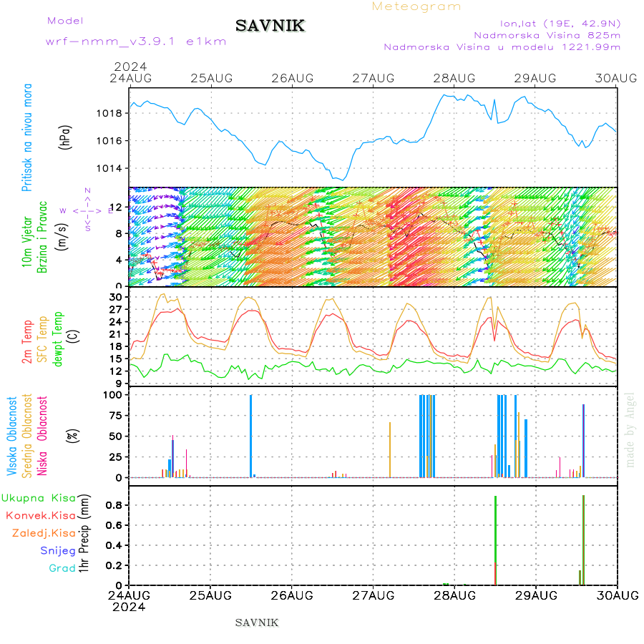This screenshot has width=644, height=644.
Task: Click the lone blue high-cloud bar on 25AUG
Action: [251, 436]
